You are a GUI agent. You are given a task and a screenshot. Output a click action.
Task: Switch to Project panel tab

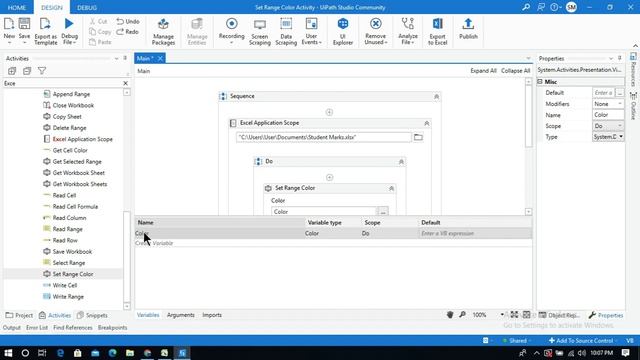[x=19, y=316]
